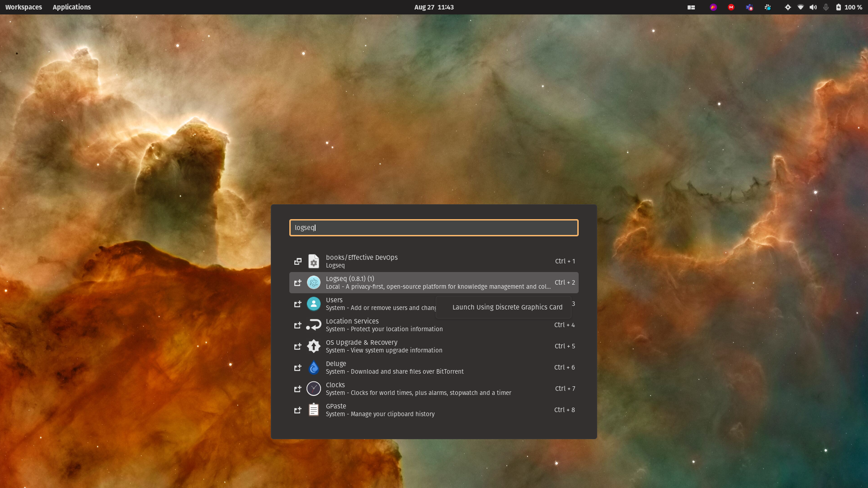
Task: Click the GPaste clipboard icon
Action: point(313,410)
